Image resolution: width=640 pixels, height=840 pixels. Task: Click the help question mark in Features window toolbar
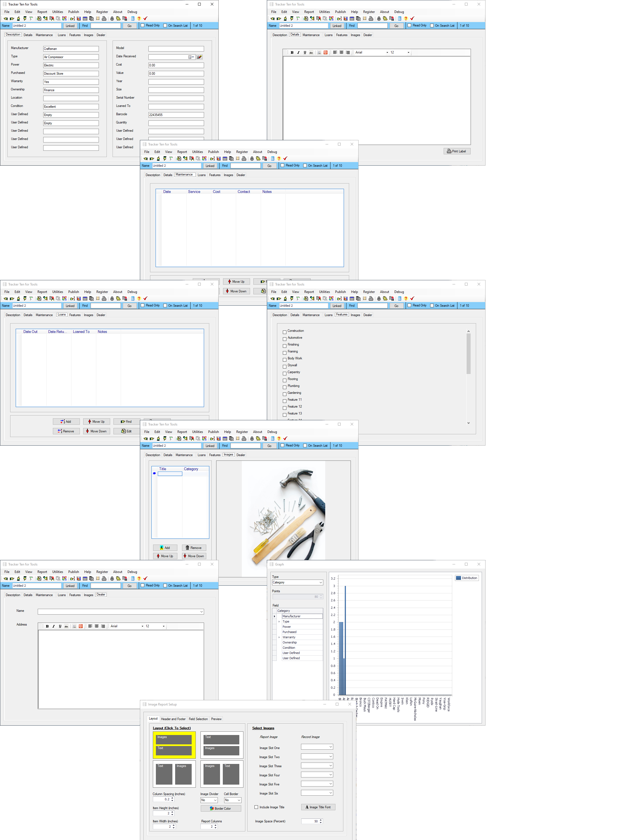(406, 298)
